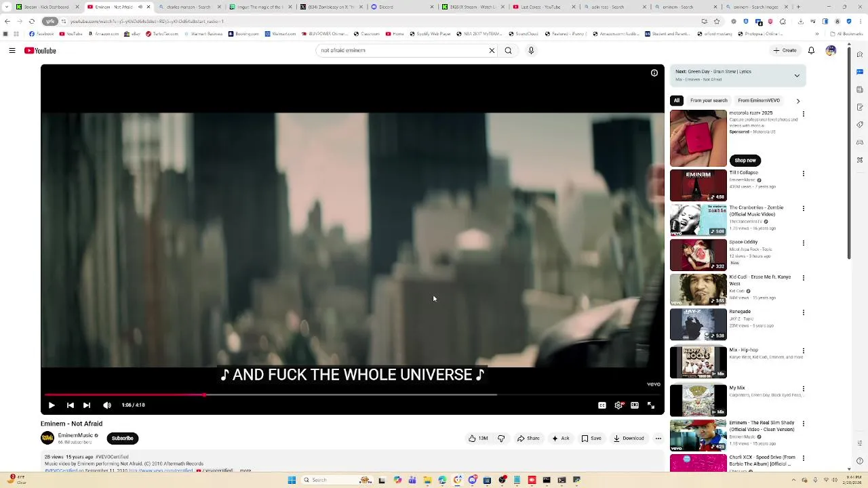Viewport: 868px width, 488px height.
Task: Open options for Till I Collapse
Action: 804,174
